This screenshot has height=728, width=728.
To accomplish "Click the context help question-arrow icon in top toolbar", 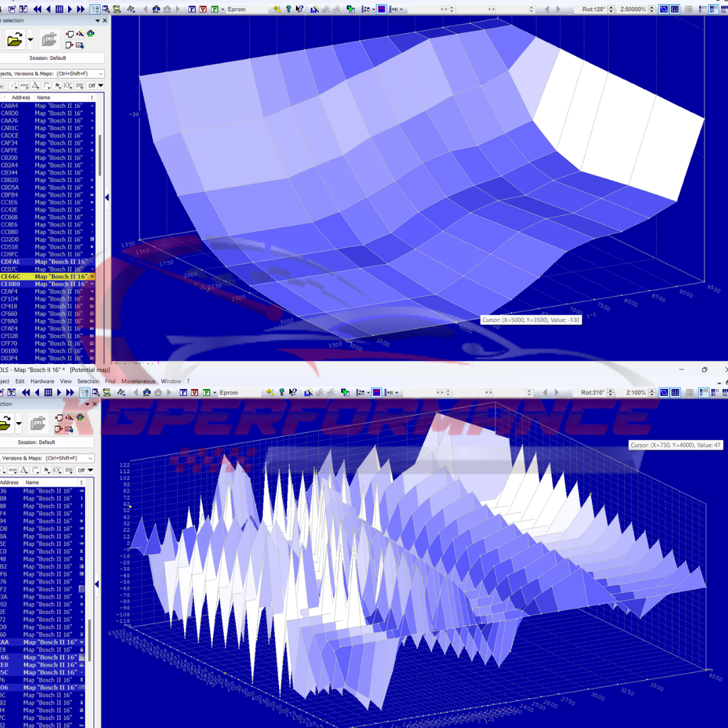I will (299, 9).
